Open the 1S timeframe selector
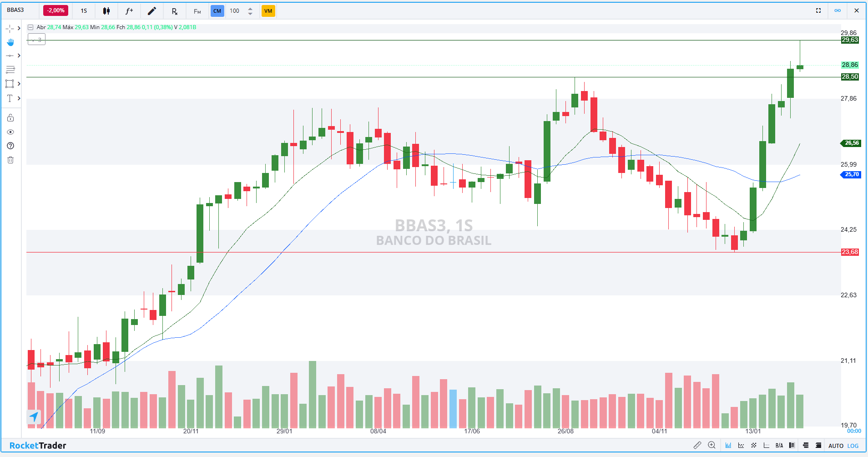The height and width of the screenshot is (457, 868). [84, 11]
